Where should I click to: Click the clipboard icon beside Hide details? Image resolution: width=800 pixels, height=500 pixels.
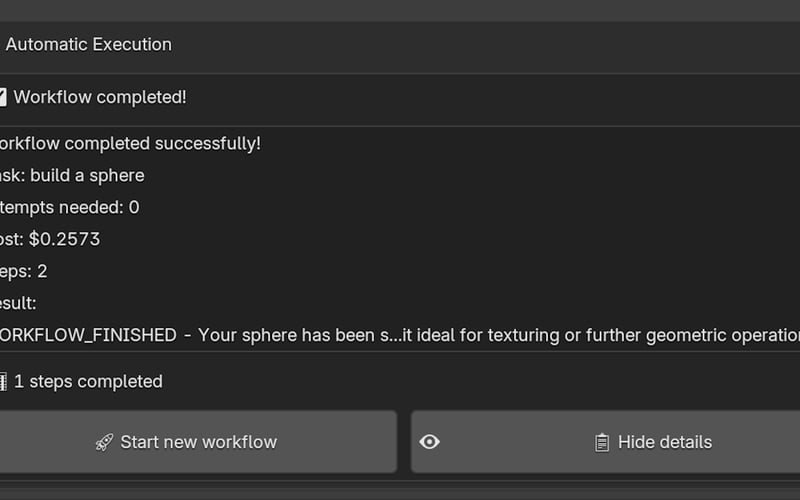pyautogui.click(x=602, y=442)
